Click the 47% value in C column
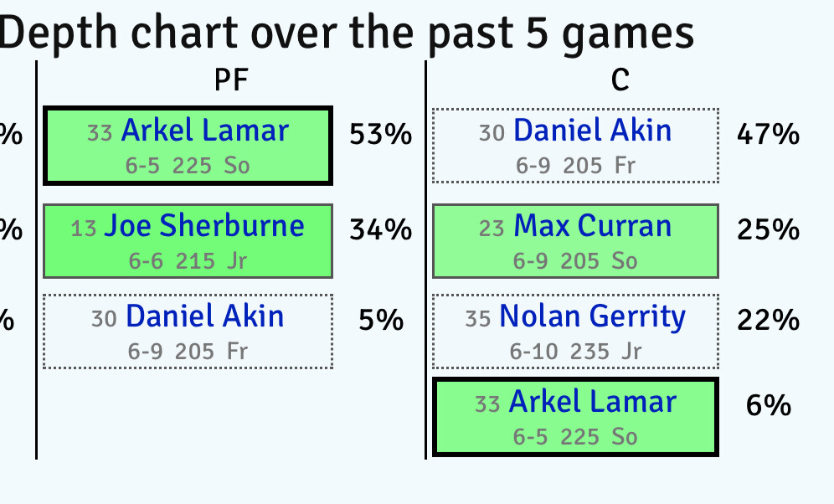The image size is (834, 504). (x=768, y=135)
